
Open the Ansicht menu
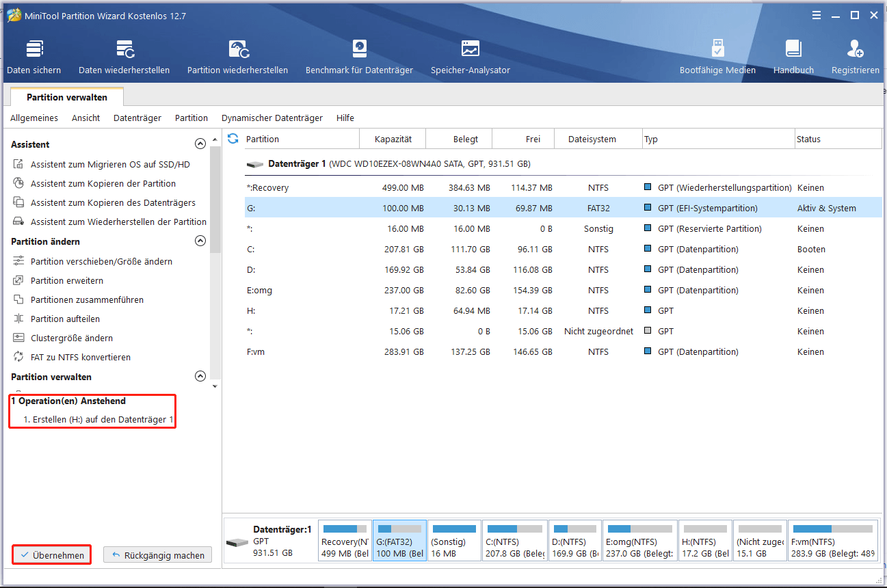pos(86,118)
